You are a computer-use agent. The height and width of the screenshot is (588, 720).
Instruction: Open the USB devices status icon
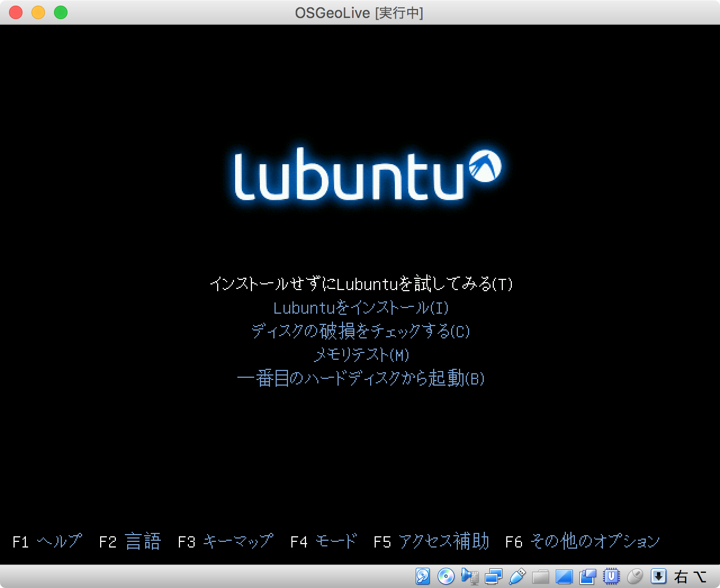(x=517, y=576)
